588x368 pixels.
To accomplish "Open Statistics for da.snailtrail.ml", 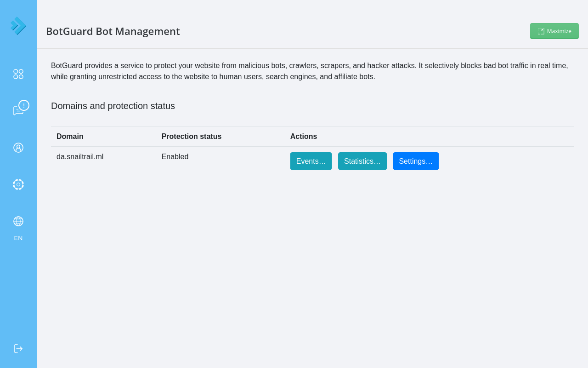I will (362, 161).
